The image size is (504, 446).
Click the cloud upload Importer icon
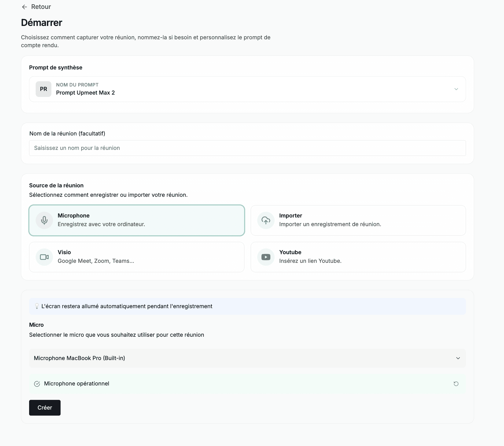click(x=266, y=220)
